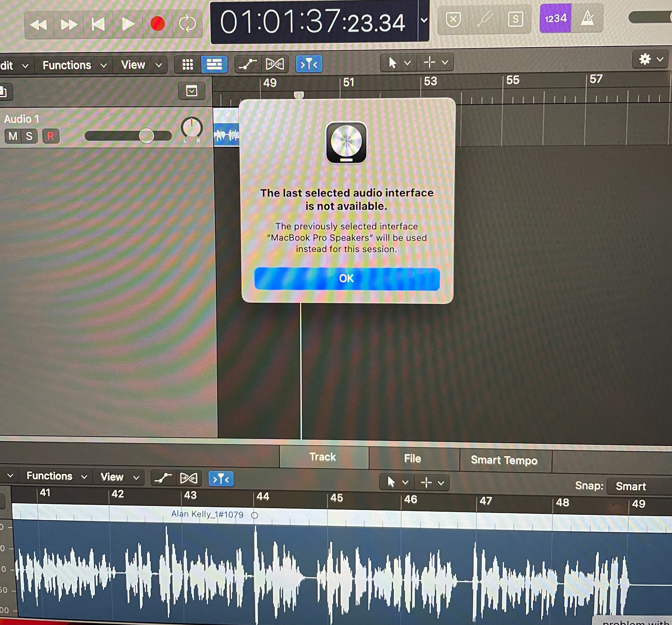Solo the Audio 1 track
This screenshot has height=625, width=672.
[x=29, y=136]
